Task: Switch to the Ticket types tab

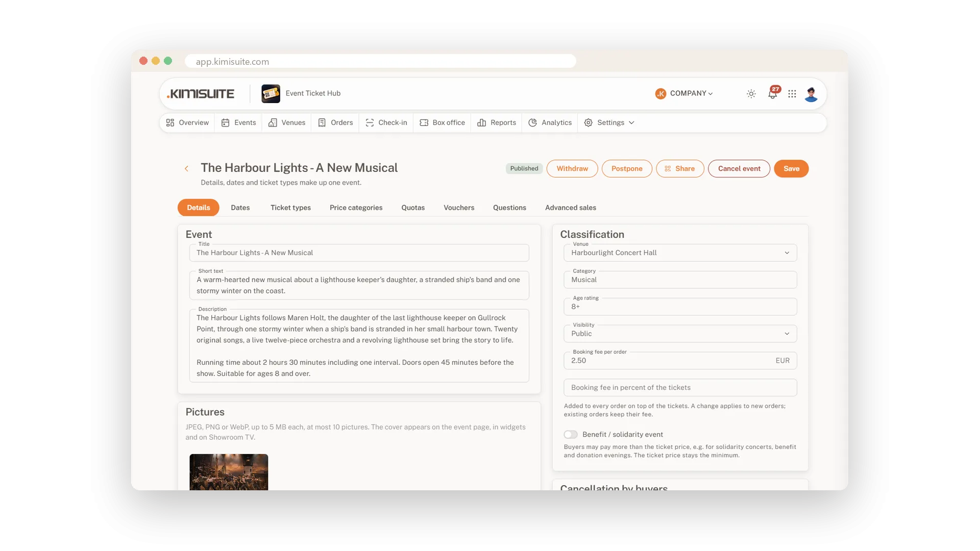Action: click(290, 208)
